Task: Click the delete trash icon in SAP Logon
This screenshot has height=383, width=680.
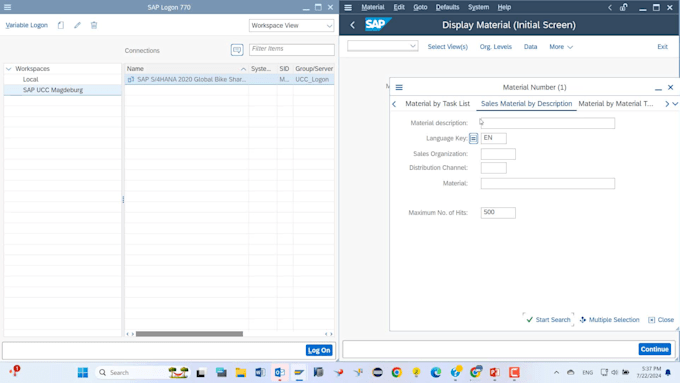Action: (x=94, y=25)
